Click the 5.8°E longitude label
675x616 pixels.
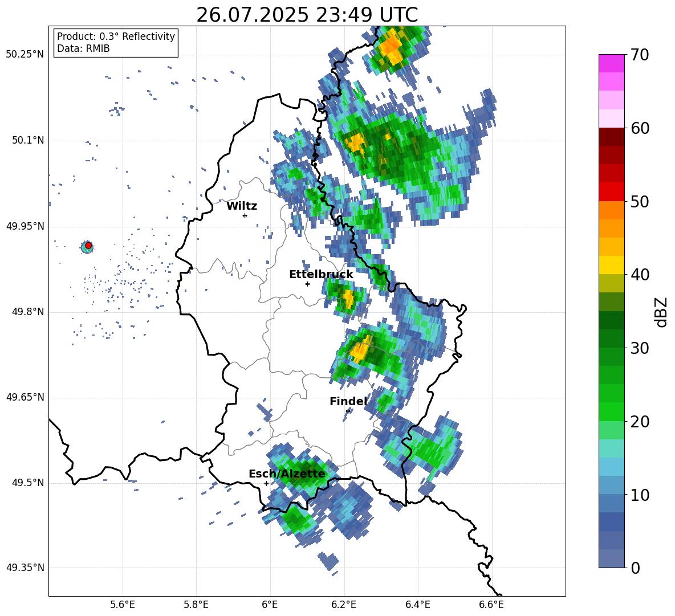(196, 605)
